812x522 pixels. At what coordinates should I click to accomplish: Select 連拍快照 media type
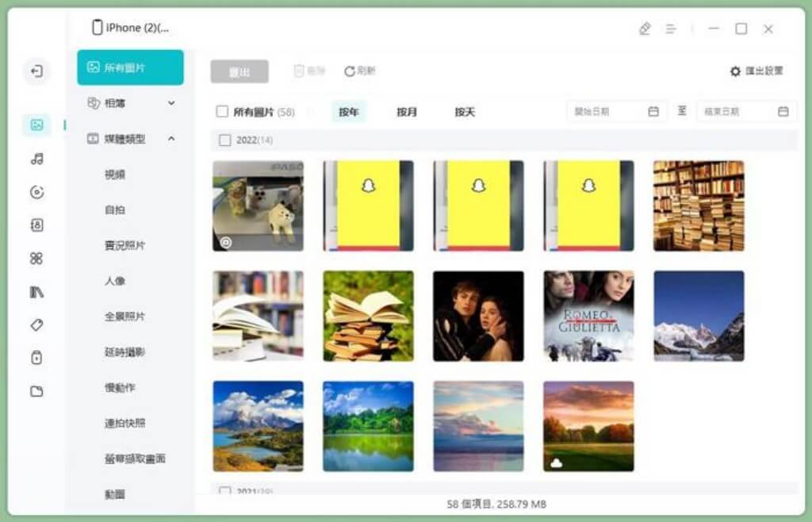[124, 423]
